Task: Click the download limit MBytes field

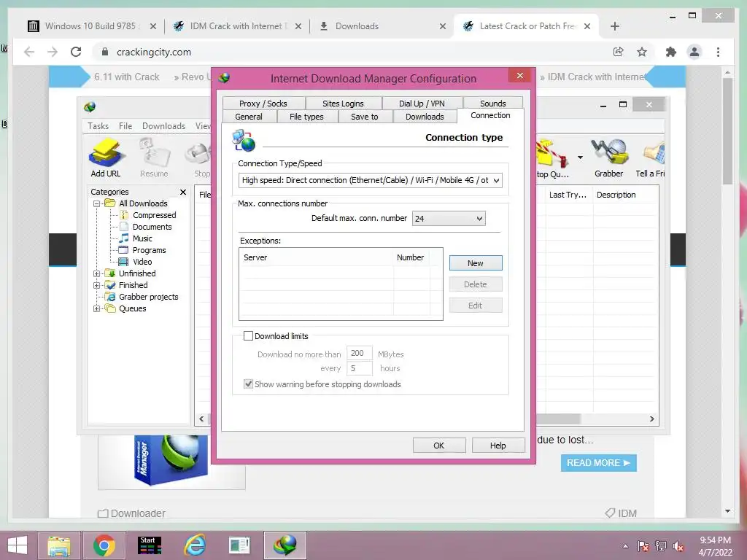Action: 359,354
